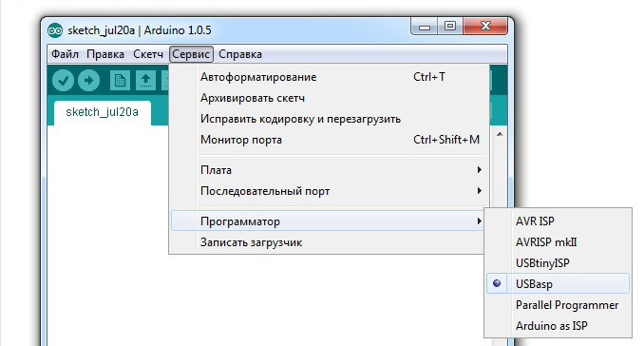
Task: Choose Архивировать скетч menu entry
Action: [329, 98]
